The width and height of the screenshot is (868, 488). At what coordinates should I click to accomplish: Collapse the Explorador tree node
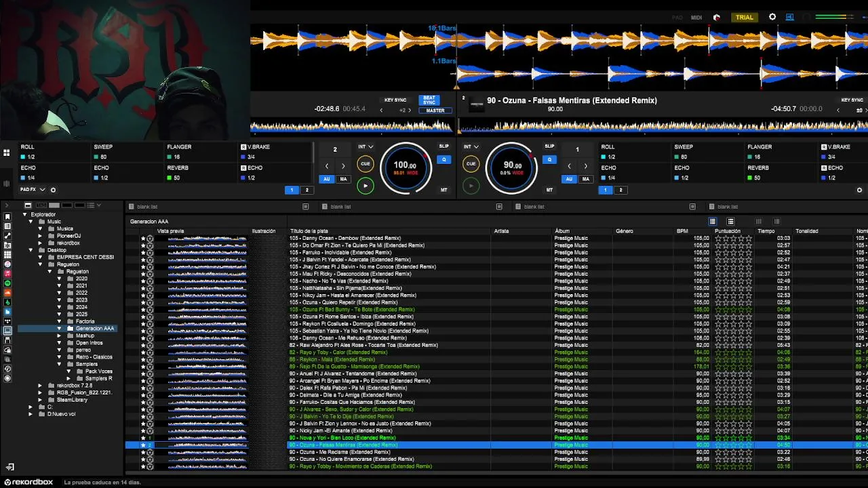25,214
